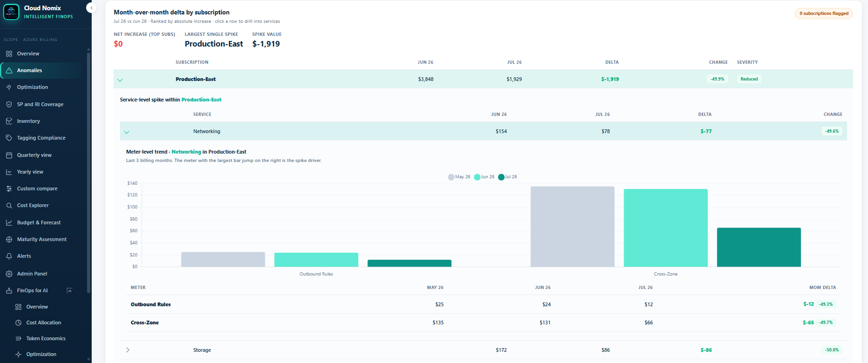Click the $-65 MoM delta for Cross-Zone
Screen dimensions: 868x363
pyautogui.click(x=808, y=323)
